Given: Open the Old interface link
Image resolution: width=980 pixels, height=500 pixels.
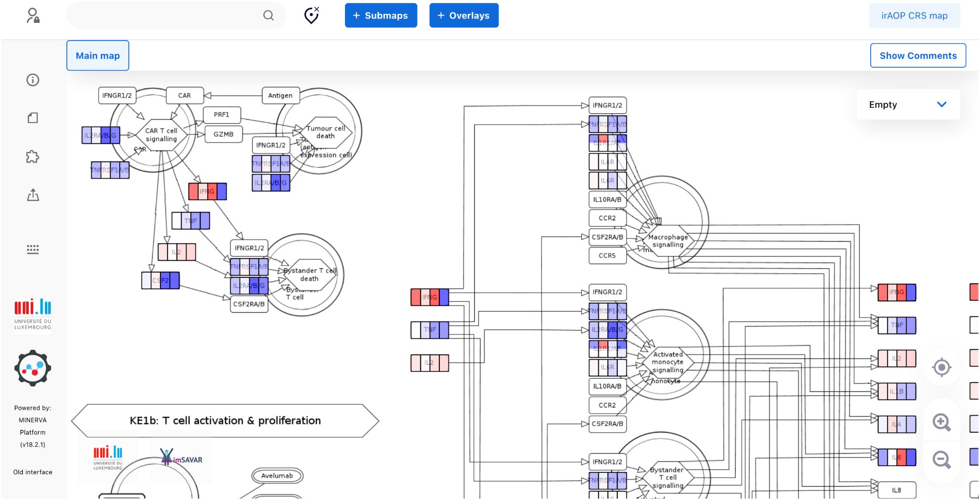Looking at the screenshot, I should point(33,472).
